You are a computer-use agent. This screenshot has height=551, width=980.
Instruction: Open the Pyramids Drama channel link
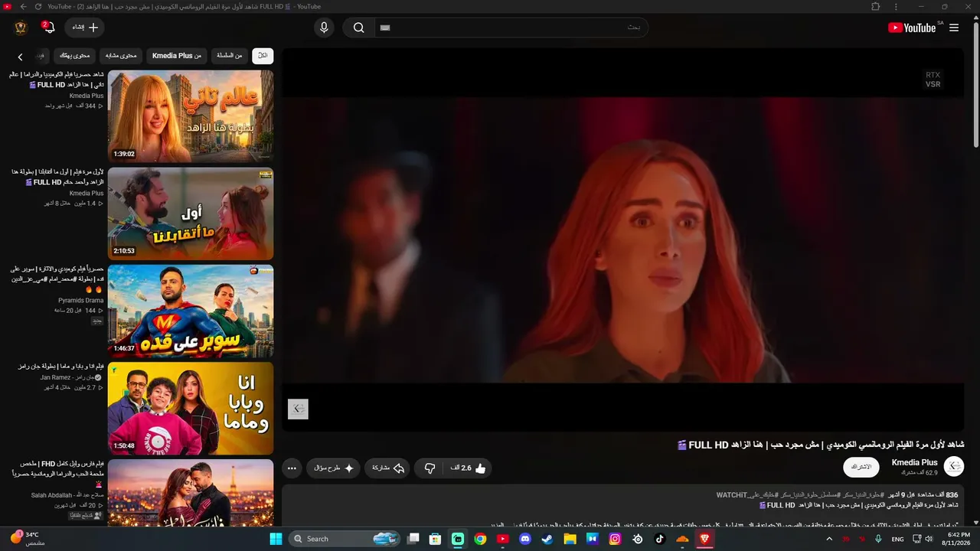coord(80,301)
